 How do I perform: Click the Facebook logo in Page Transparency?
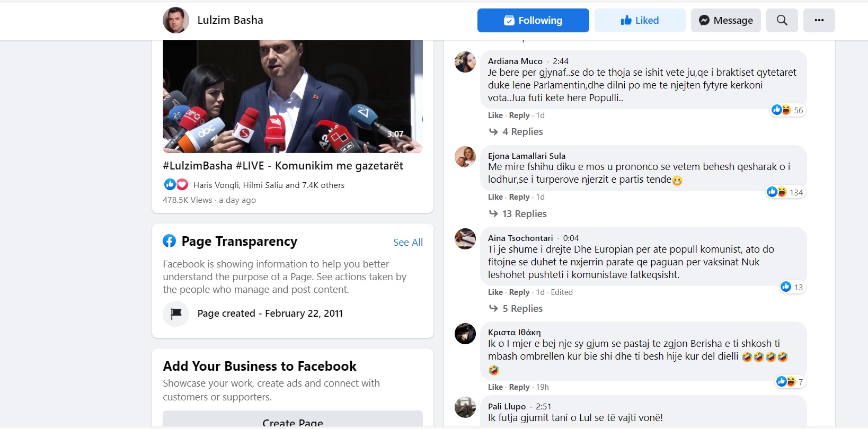point(170,241)
